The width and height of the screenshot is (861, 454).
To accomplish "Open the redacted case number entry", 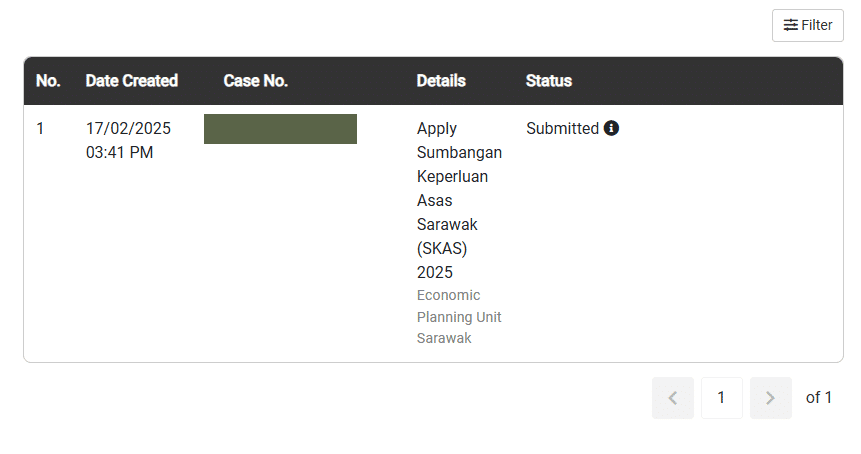I will [x=280, y=129].
